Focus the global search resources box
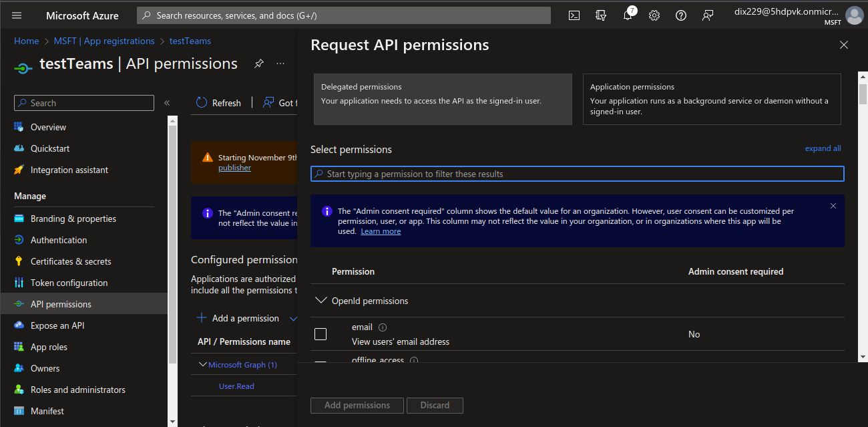The image size is (868, 427). [344, 15]
